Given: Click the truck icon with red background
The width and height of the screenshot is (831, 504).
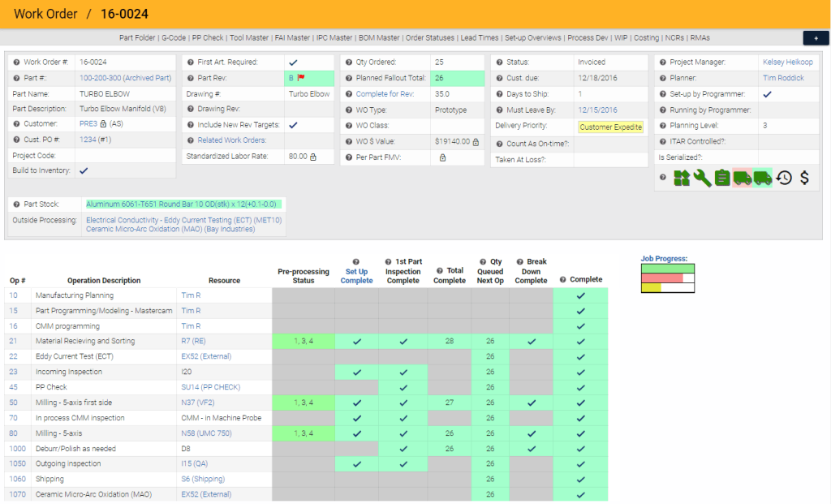Looking at the screenshot, I should 742,179.
